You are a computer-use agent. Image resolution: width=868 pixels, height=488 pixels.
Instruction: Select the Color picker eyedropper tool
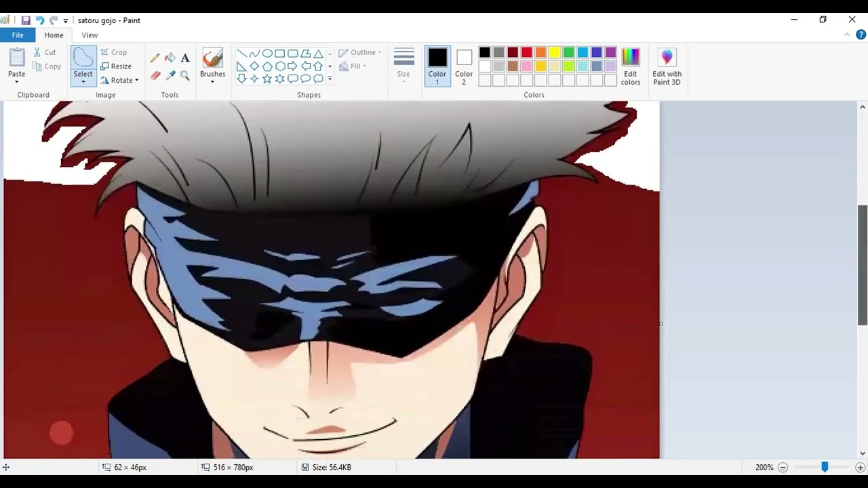(x=170, y=75)
